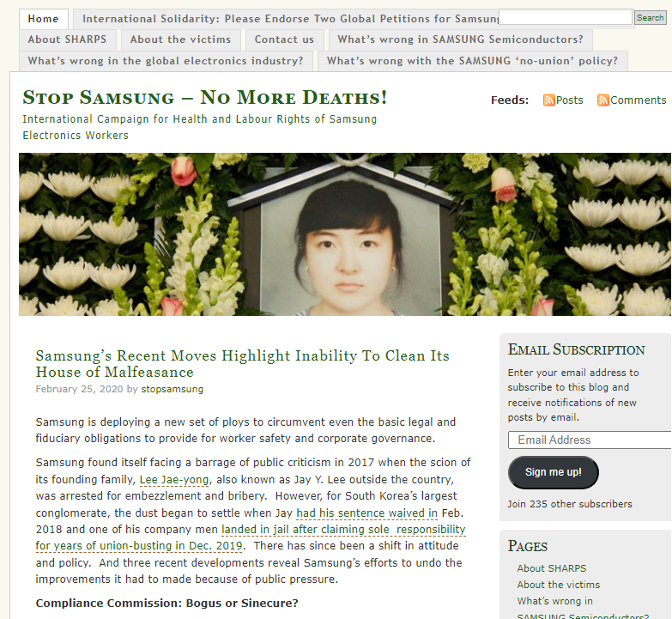Open About the victims in Pages sidebar
Screen dimensions: 672x619
pos(558,585)
